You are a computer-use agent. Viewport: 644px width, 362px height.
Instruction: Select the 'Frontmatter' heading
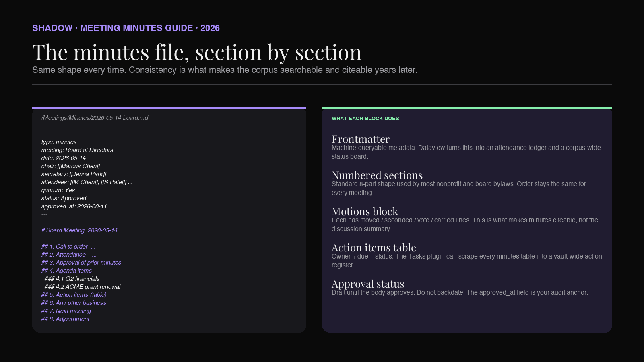coord(361,139)
